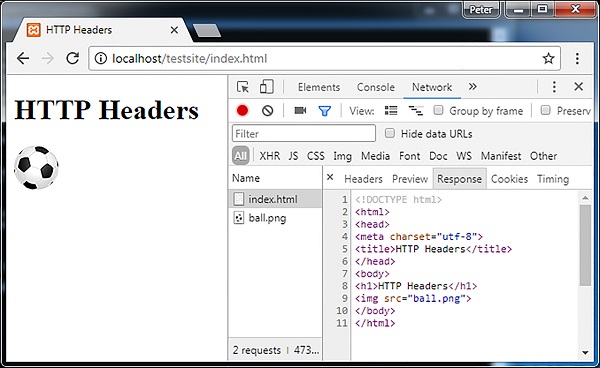The image size is (600, 368).
Task: Select the Response tab
Action: tap(460, 179)
